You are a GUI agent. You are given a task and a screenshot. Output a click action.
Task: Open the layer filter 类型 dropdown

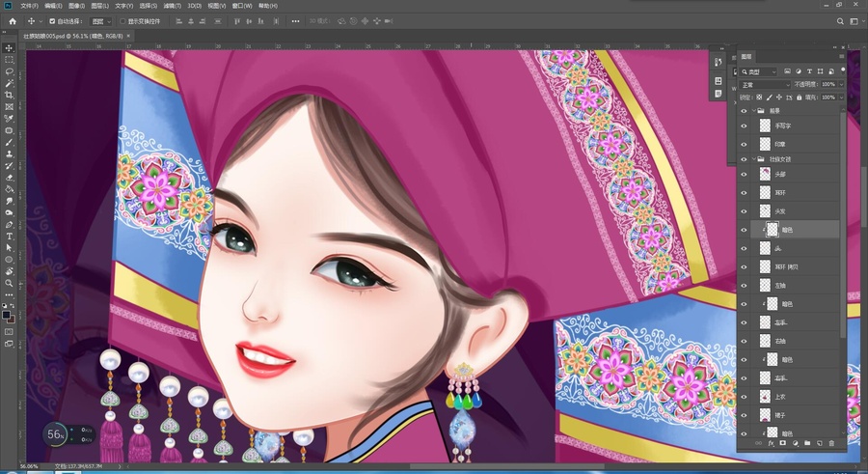[759, 71]
